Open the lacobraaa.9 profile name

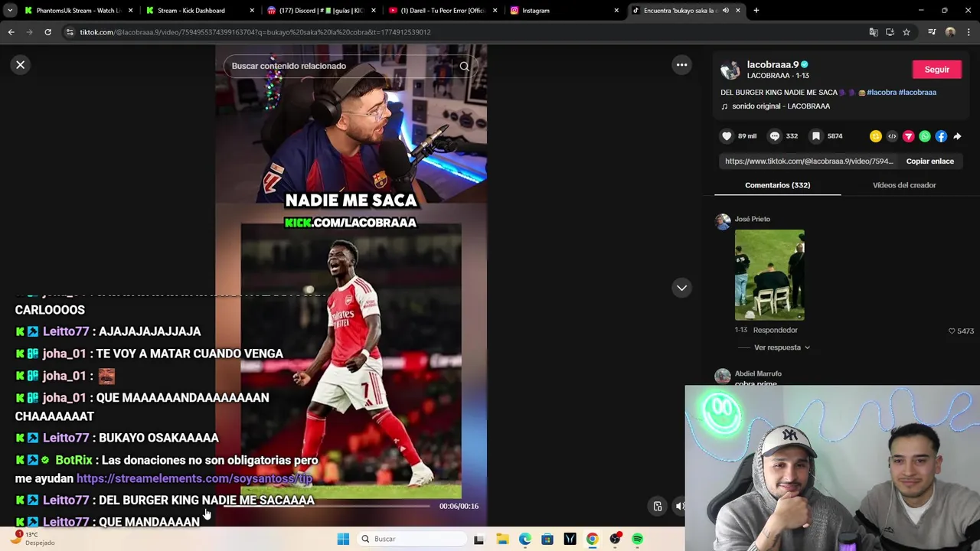773,65
